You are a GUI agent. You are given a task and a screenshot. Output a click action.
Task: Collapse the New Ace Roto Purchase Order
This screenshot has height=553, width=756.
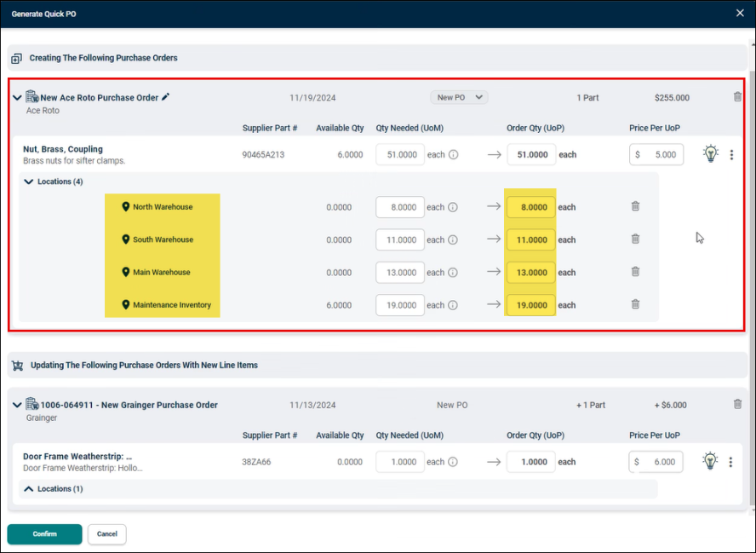point(17,97)
